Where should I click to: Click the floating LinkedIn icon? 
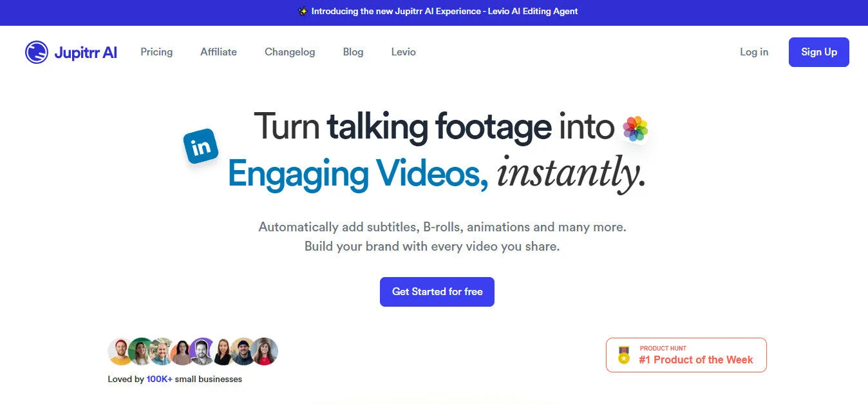tap(201, 147)
